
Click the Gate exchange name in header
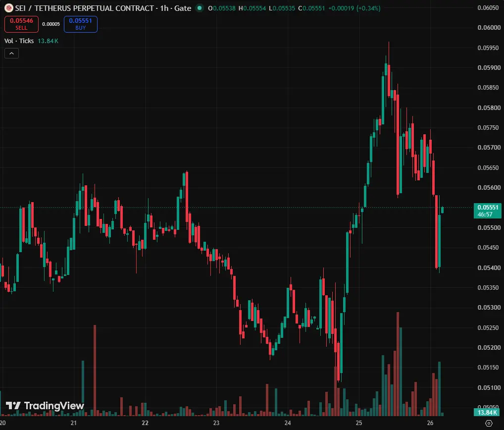pos(183,8)
